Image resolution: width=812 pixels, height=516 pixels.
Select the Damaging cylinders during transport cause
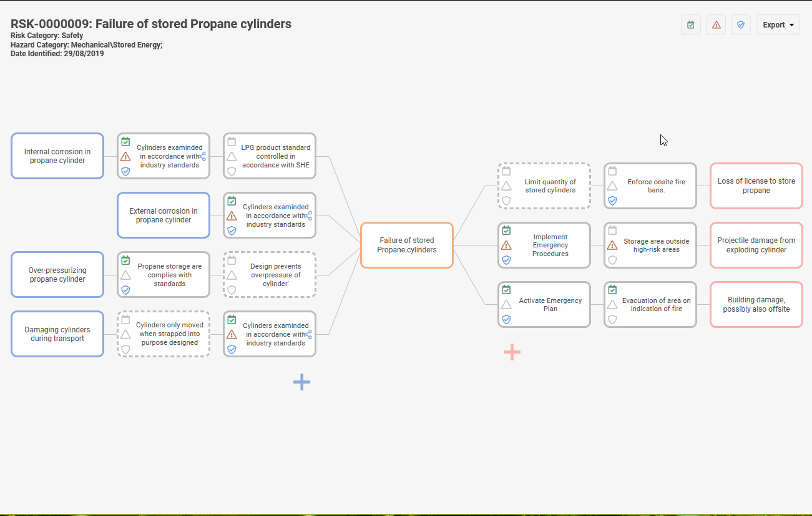[57, 334]
